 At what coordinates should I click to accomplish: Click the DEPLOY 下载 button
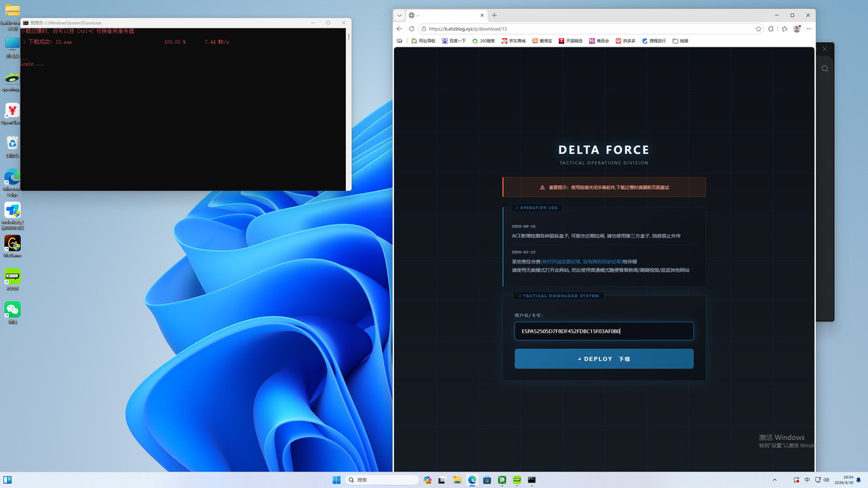click(604, 359)
